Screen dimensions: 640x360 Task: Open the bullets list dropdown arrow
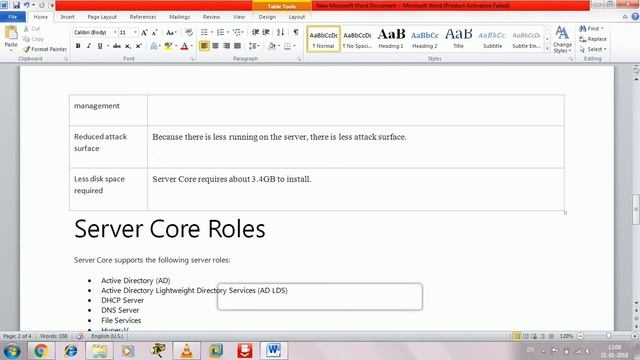tap(212, 32)
